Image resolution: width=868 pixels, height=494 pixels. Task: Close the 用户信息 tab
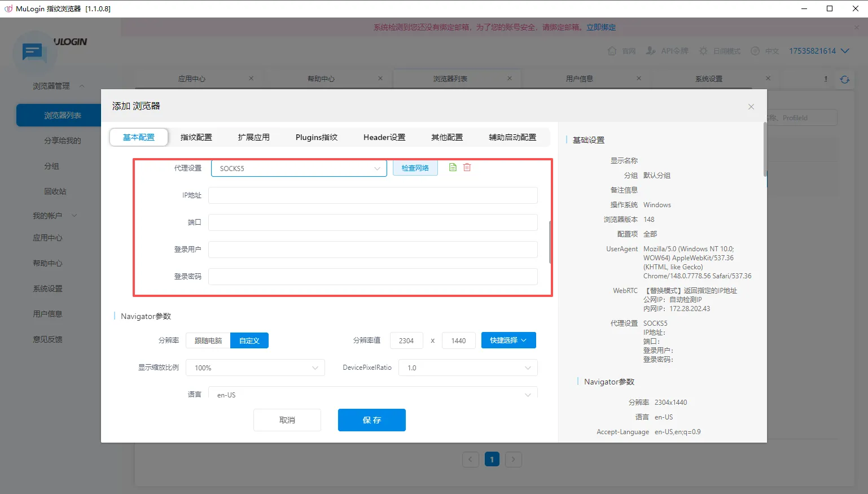pos(639,78)
